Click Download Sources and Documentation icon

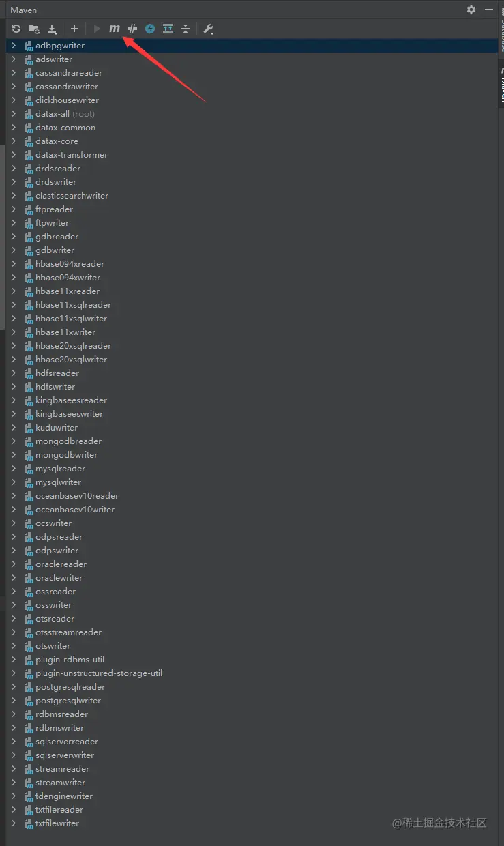pyautogui.click(x=53, y=29)
